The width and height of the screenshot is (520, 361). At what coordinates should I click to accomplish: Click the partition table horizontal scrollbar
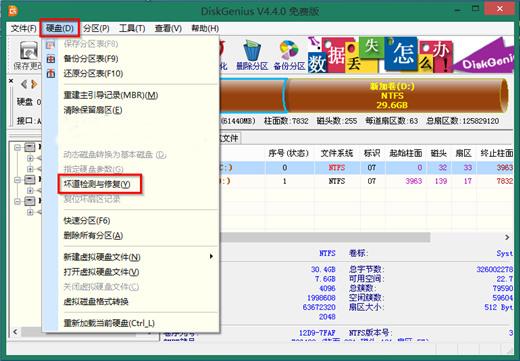pos(325,237)
